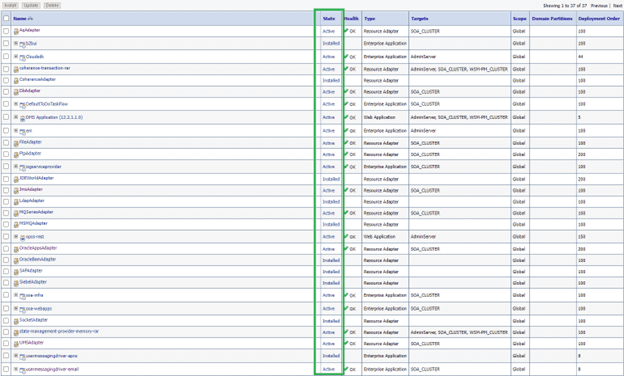Check the soa-infra row checkbox
The height and width of the screenshot is (376, 624).
(x=6, y=295)
